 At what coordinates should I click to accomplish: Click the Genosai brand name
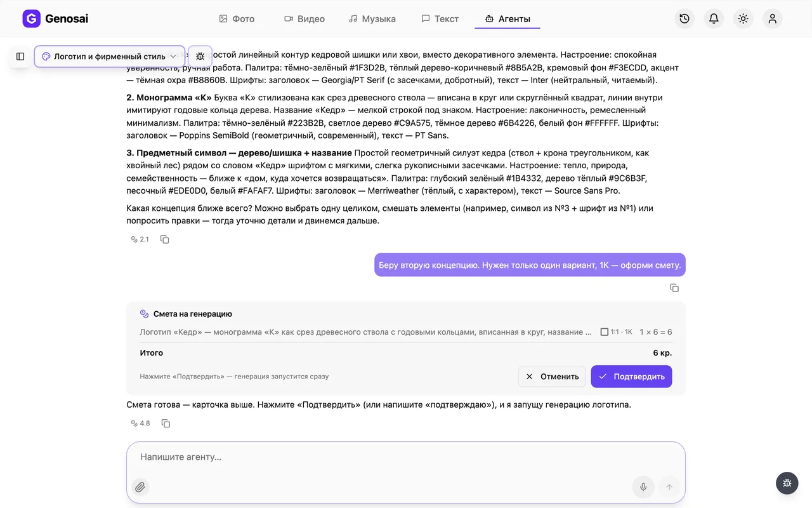67,19
